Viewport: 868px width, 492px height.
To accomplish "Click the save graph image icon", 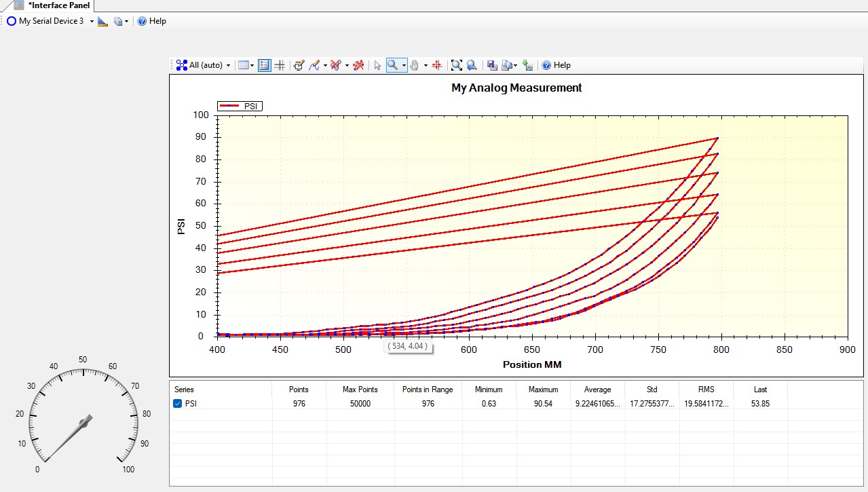I will pos(492,65).
